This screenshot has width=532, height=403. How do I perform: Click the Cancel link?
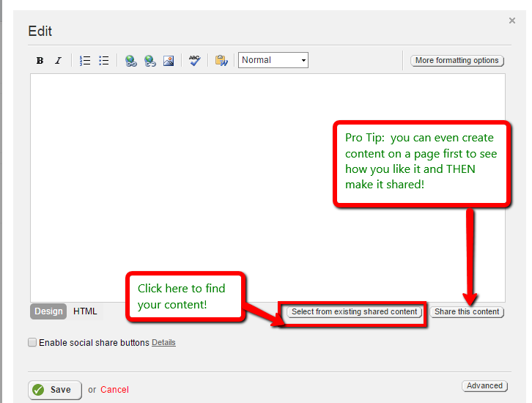point(114,390)
